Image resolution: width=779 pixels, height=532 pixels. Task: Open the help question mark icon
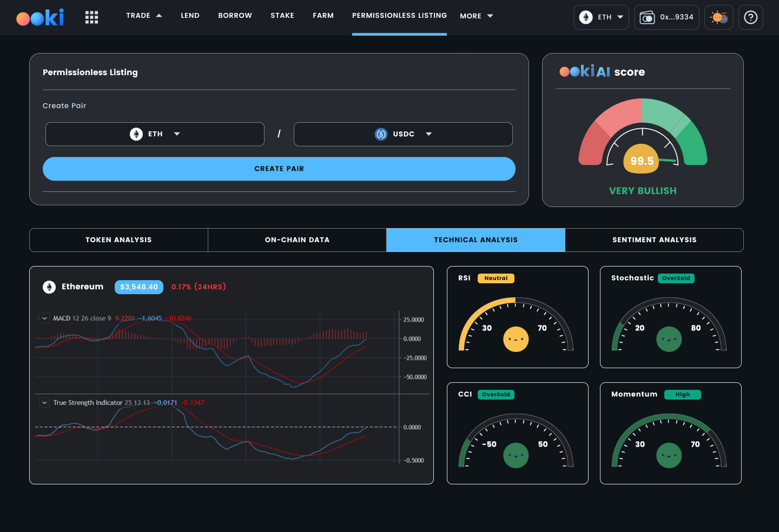point(751,17)
